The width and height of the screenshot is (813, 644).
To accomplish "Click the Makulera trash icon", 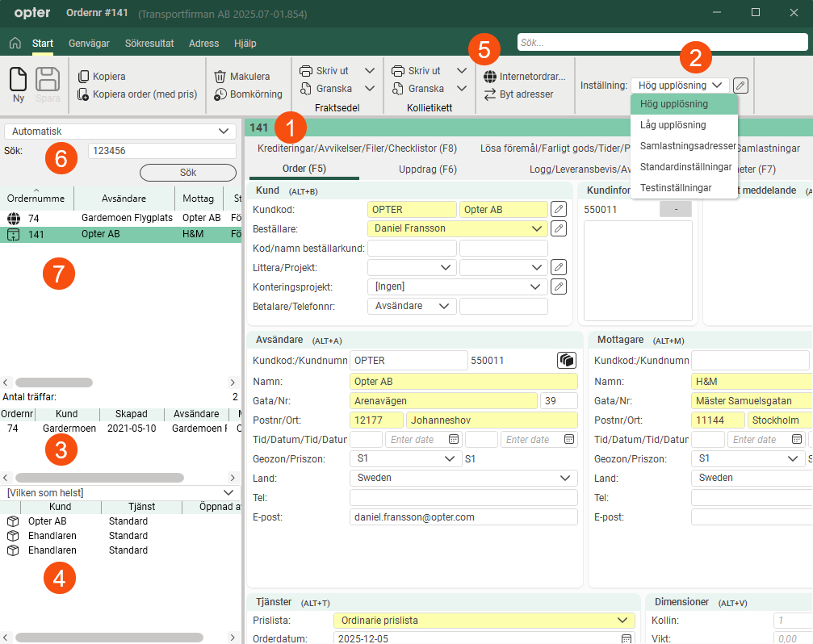I will (220, 77).
